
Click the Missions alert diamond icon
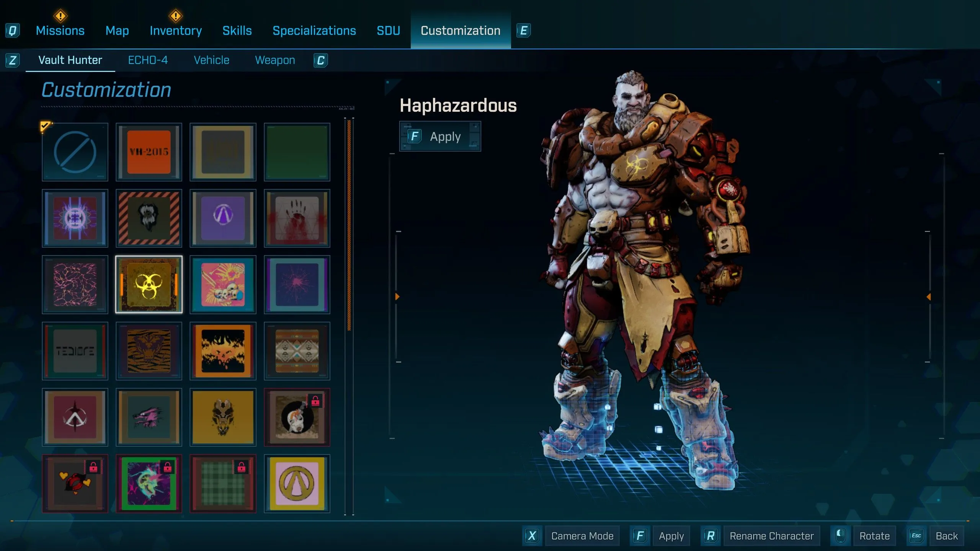[60, 16]
